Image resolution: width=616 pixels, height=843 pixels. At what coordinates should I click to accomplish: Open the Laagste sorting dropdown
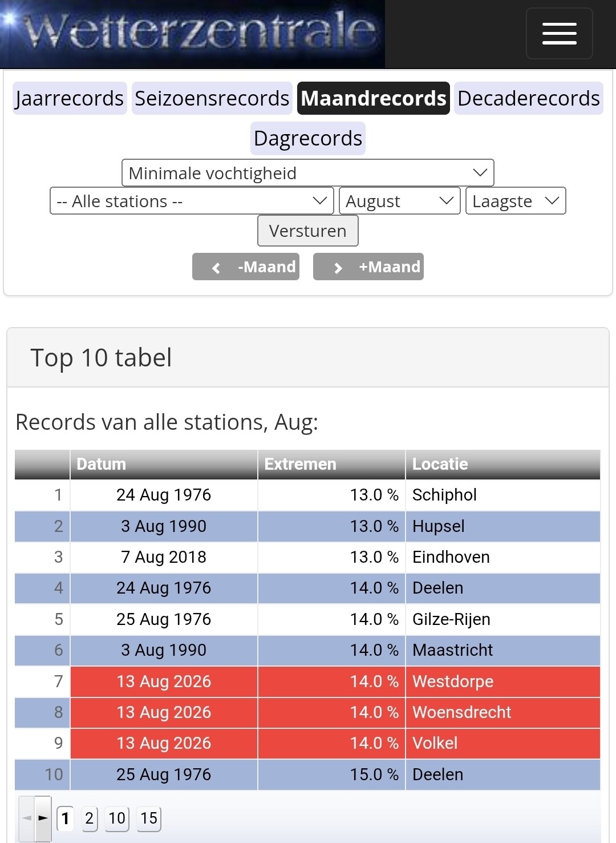(x=516, y=201)
